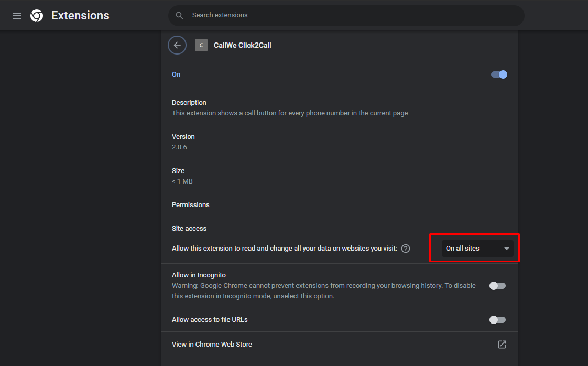Click the extension description text
The image size is (588, 366).
(290, 113)
